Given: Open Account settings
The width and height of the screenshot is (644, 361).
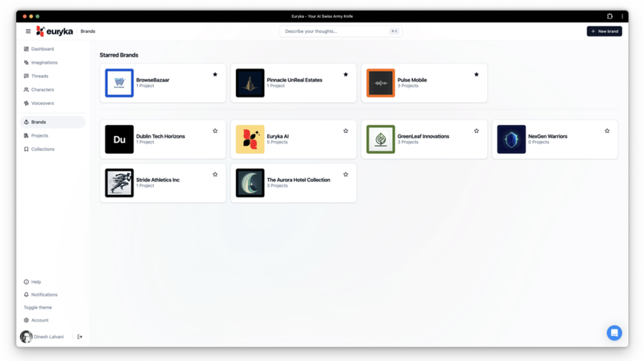Looking at the screenshot, I should pyautogui.click(x=39, y=320).
